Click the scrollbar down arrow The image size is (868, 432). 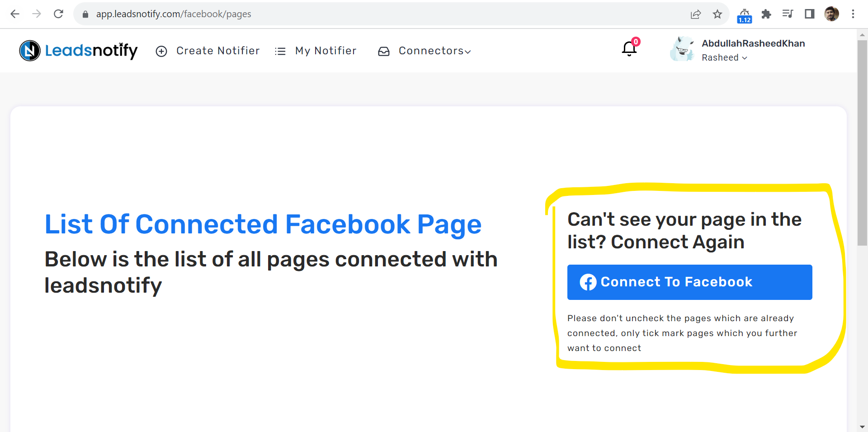click(862, 427)
